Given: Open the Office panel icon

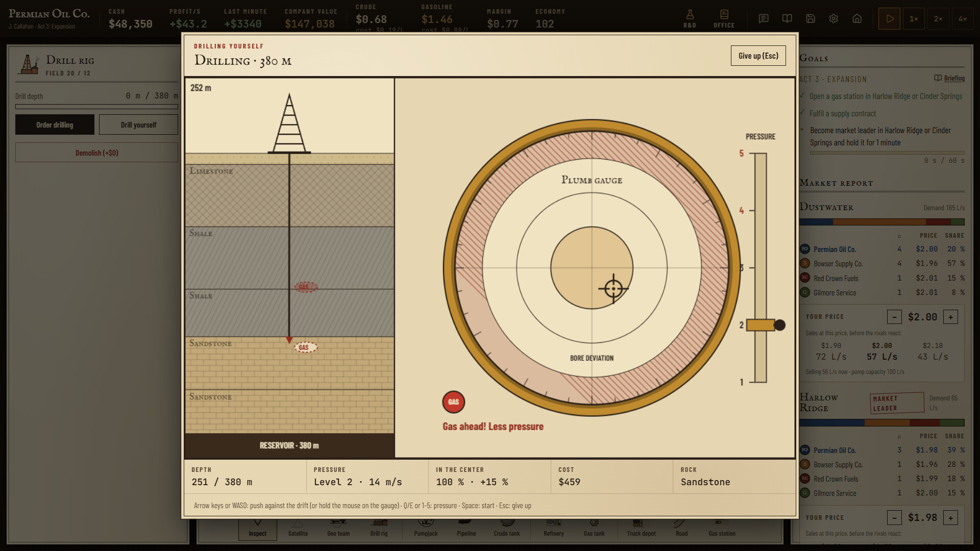Looking at the screenshot, I should coord(724,19).
